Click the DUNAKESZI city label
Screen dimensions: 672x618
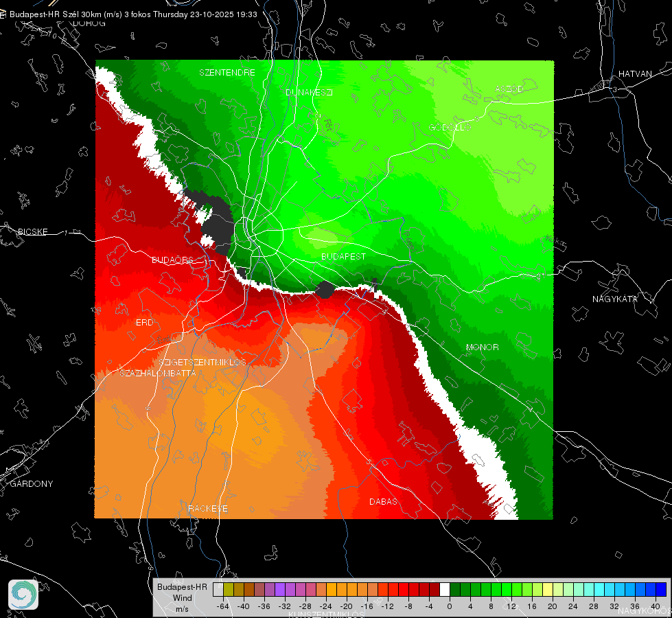click(309, 92)
